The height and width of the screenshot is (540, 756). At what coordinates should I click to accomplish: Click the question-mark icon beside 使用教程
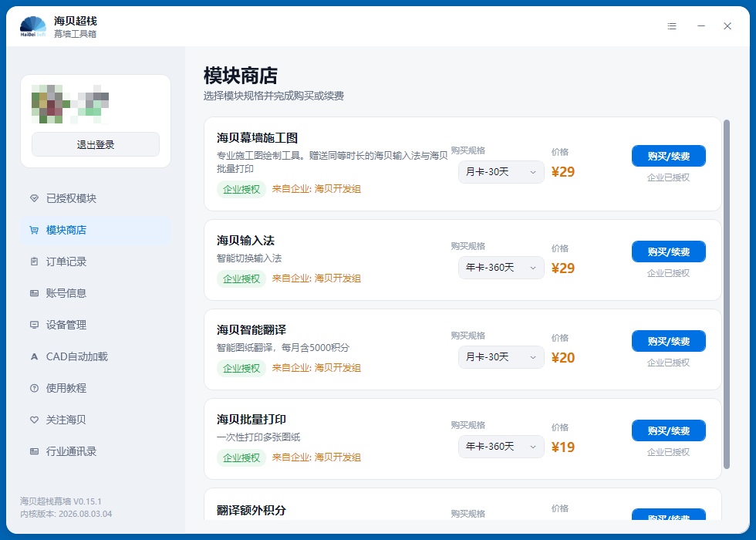point(34,388)
